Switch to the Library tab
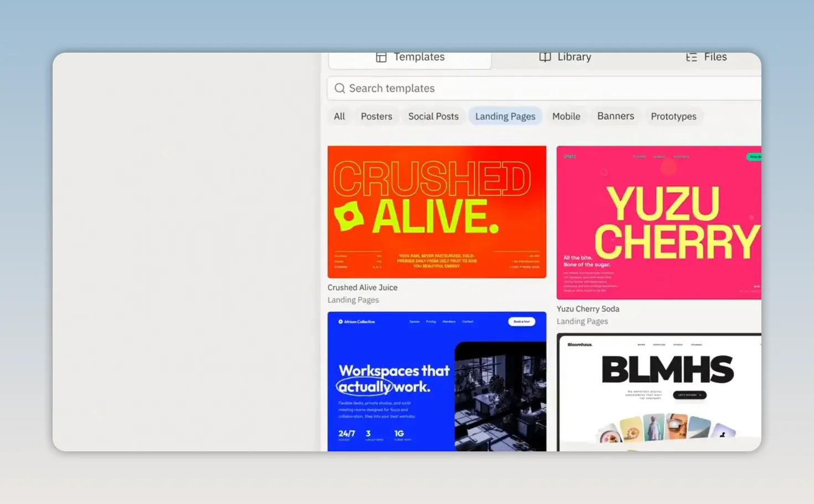This screenshot has width=814, height=504. (x=565, y=57)
